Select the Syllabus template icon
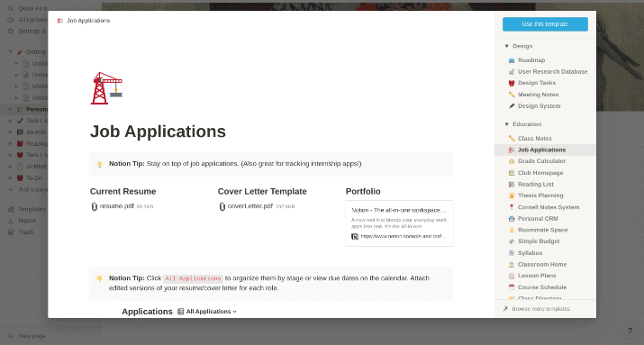This screenshot has width=644, height=345. click(512, 253)
